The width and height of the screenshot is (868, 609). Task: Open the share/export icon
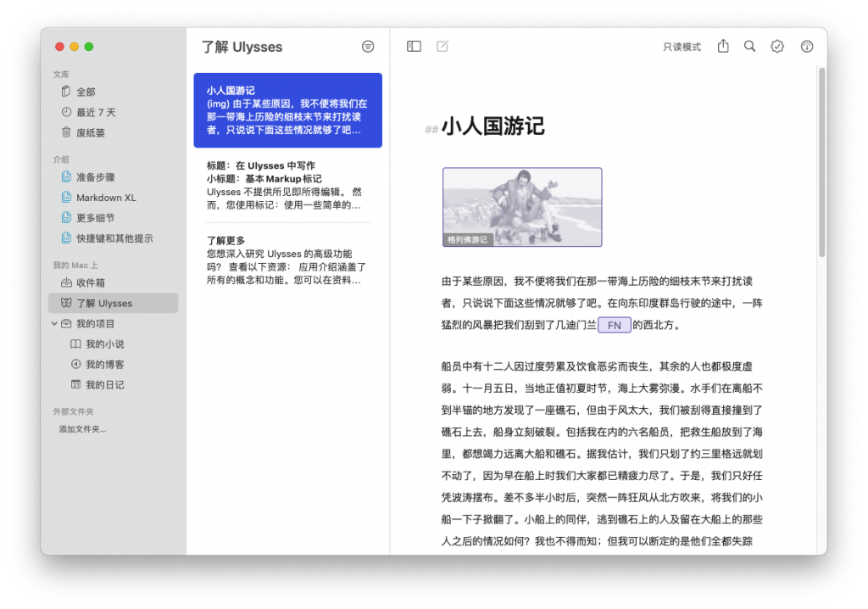coord(723,46)
